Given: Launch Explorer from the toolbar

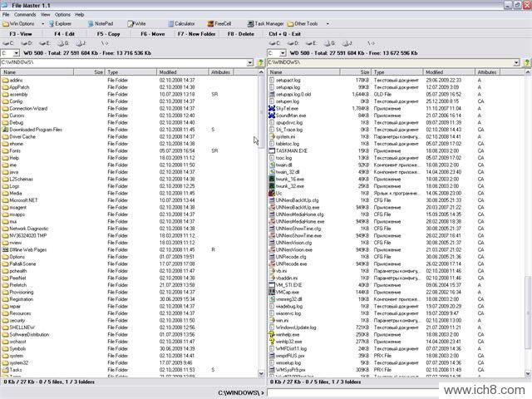Looking at the screenshot, I should tap(60, 24).
